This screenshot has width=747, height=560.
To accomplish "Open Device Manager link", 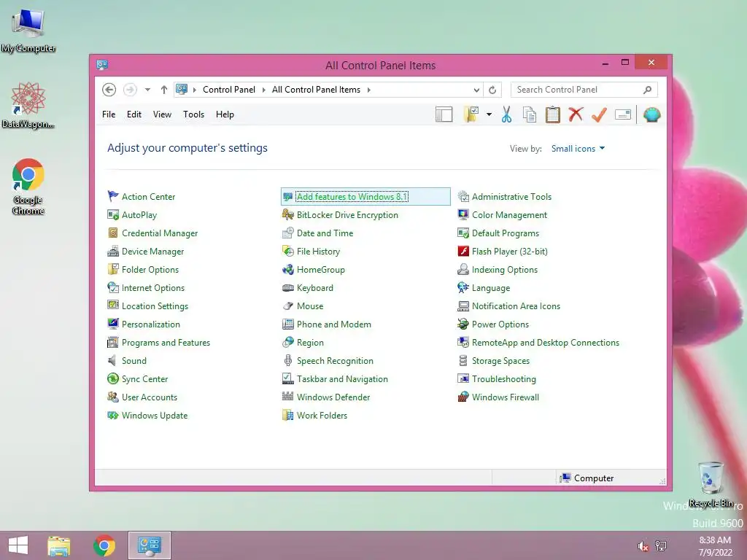I will [x=152, y=251].
